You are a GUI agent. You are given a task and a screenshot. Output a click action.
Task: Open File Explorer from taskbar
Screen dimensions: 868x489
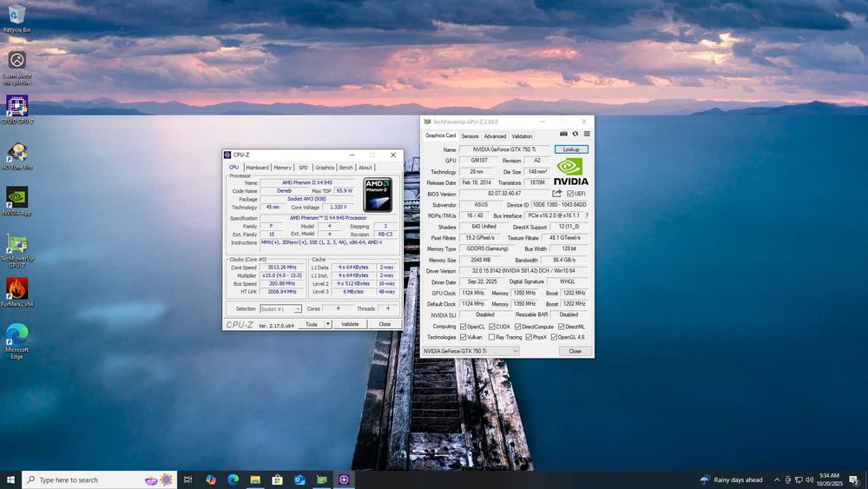(x=255, y=479)
